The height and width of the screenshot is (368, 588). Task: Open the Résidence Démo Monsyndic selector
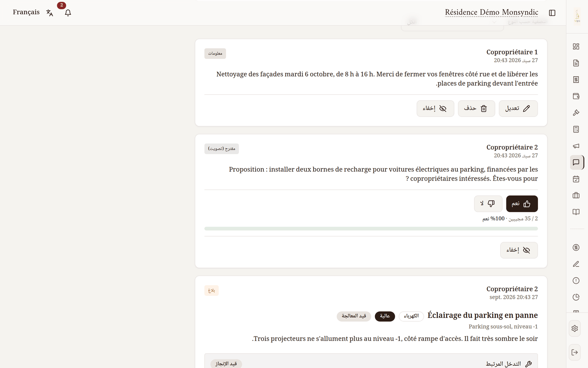pyautogui.click(x=491, y=12)
